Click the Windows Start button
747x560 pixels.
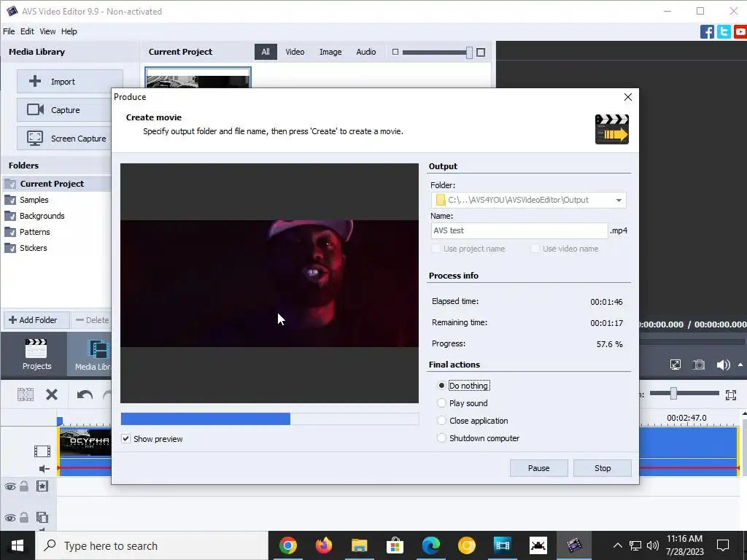click(x=18, y=545)
